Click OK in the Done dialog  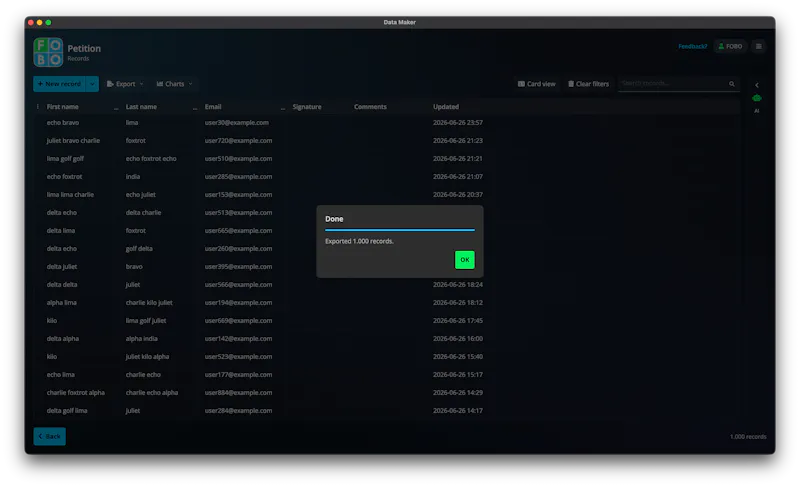(x=464, y=260)
